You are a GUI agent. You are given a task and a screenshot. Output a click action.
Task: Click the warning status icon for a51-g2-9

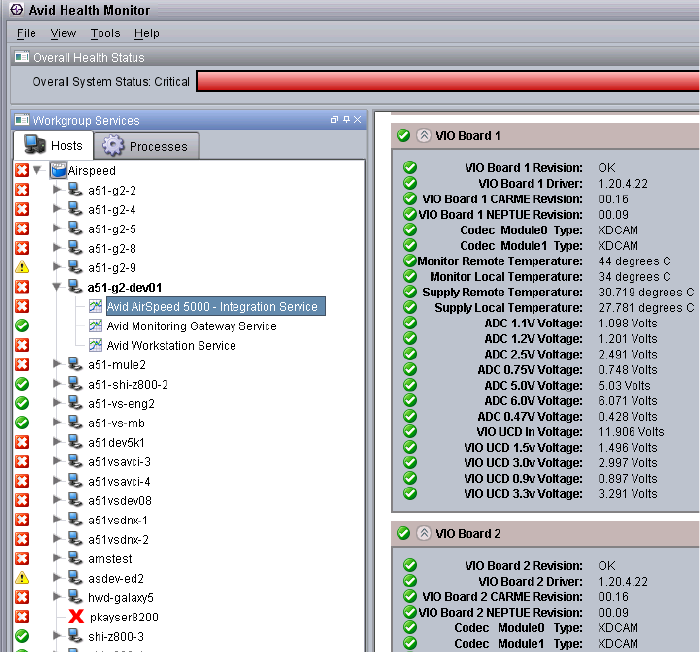[22, 267]
